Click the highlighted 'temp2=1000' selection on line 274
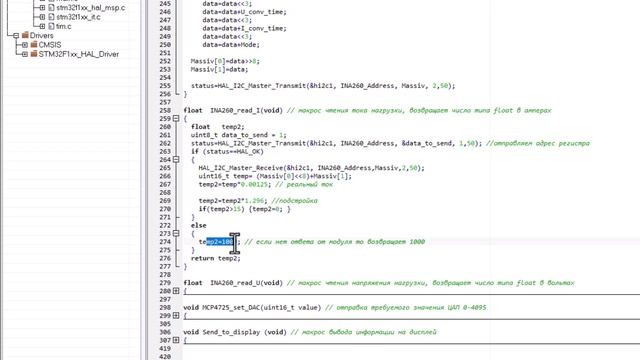Screen dimensions: 640x360 point(220,242)
